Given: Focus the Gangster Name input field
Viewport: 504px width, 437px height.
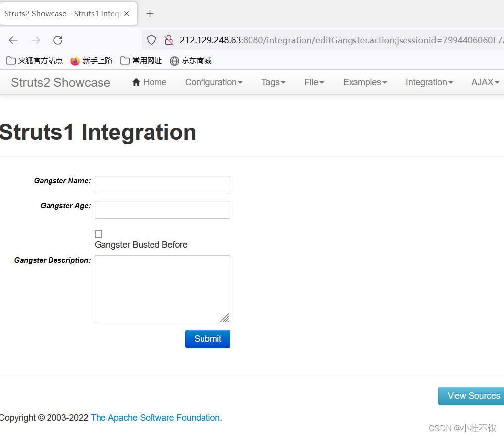Looking at the screenshot, I should (x=162, y=185).
